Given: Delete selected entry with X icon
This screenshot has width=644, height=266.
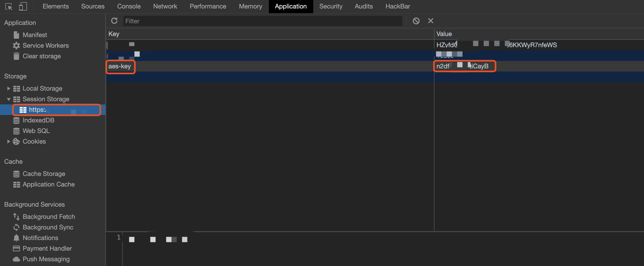Looking at the screenshot, I should (431, 21).
